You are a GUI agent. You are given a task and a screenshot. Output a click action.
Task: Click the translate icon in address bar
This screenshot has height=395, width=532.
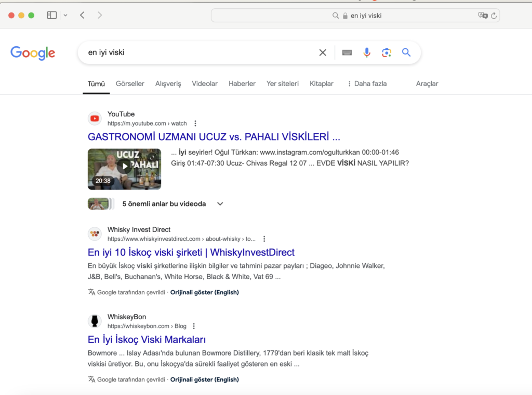pyautogui.click(x=483, y=15)
